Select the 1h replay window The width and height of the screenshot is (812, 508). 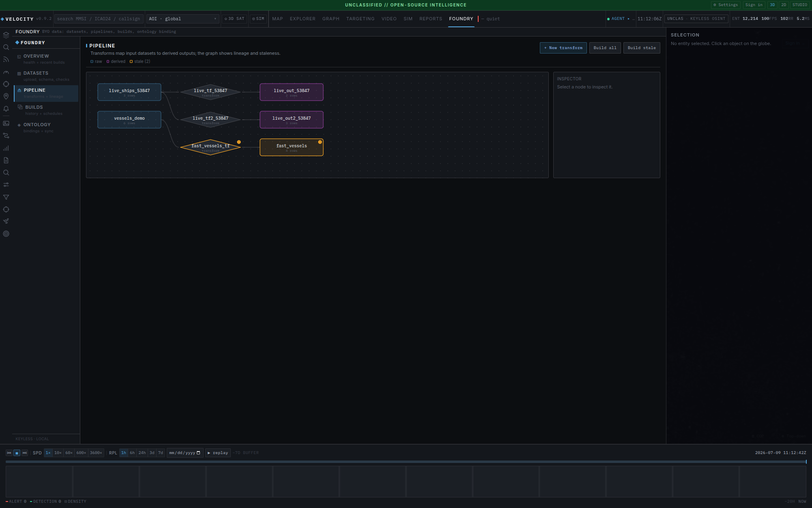click(124, 453)
